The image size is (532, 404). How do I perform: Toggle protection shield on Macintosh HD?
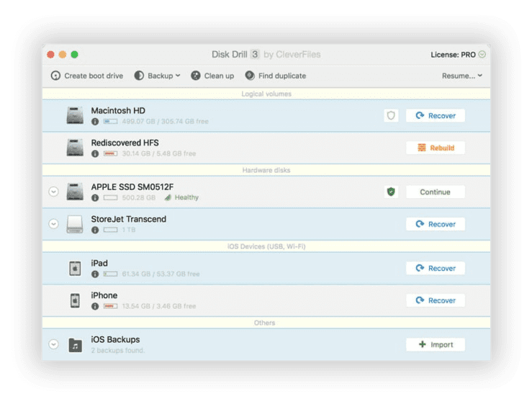point(391,115)
